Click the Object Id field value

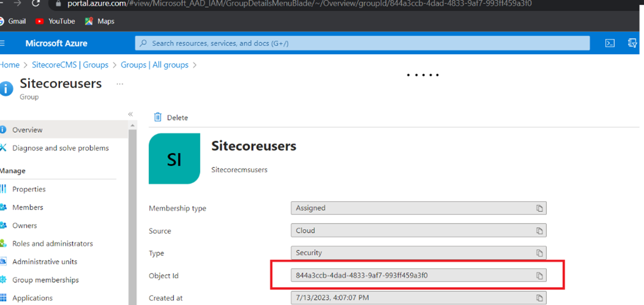[x=419, y=275]
